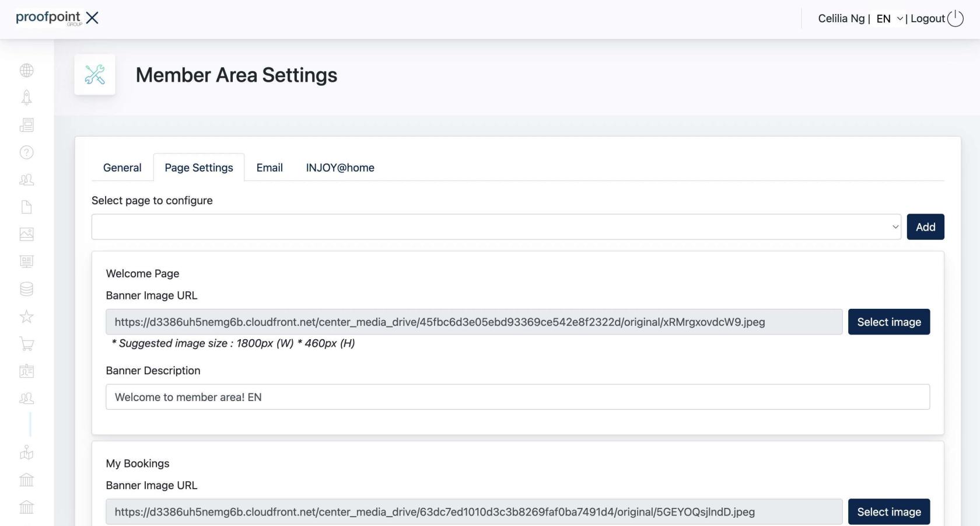The image size is (980, 526).
Task: Click the Logout power icon
Action: click(956, 18)
